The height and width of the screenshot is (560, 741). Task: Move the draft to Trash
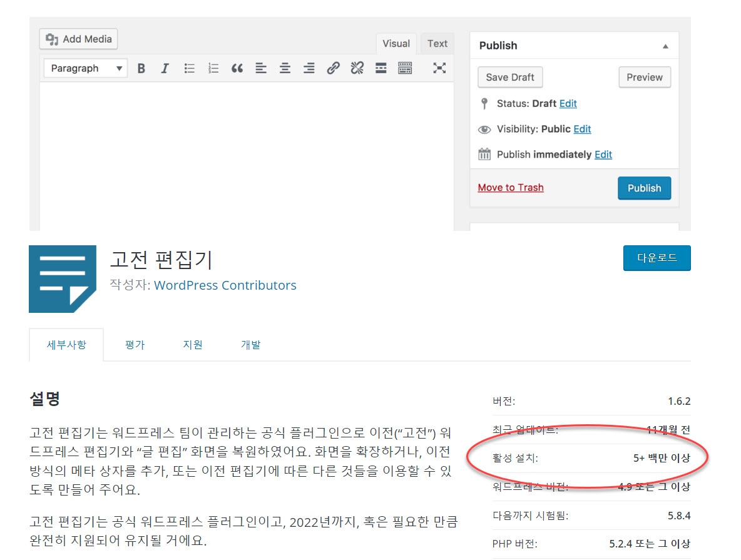pyautogui.click(x=510, y=187)
